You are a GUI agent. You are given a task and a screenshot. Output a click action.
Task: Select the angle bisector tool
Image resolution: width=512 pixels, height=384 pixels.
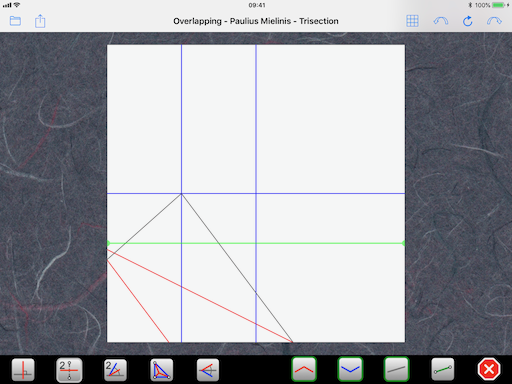115,370
